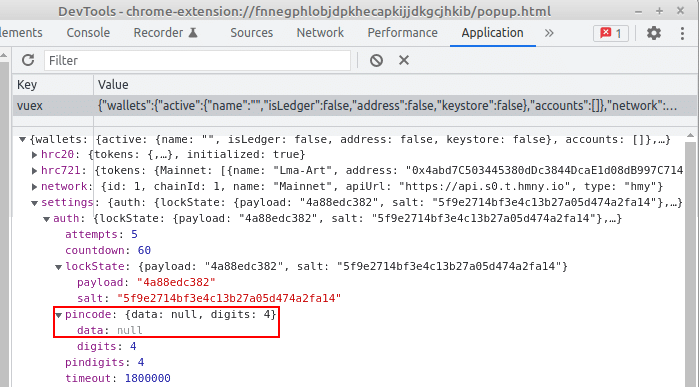Go to the Performance tab

403,33
